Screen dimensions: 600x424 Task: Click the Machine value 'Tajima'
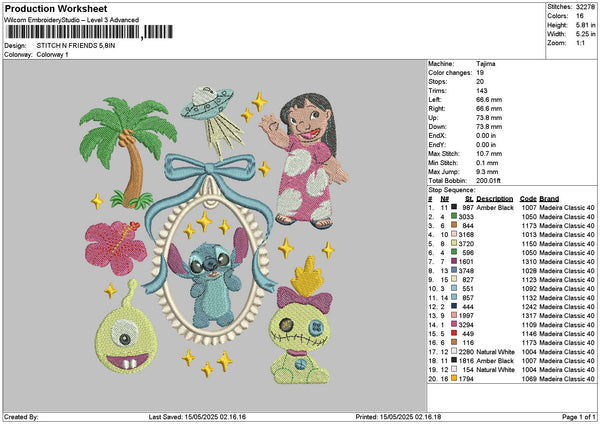[486, 64]
